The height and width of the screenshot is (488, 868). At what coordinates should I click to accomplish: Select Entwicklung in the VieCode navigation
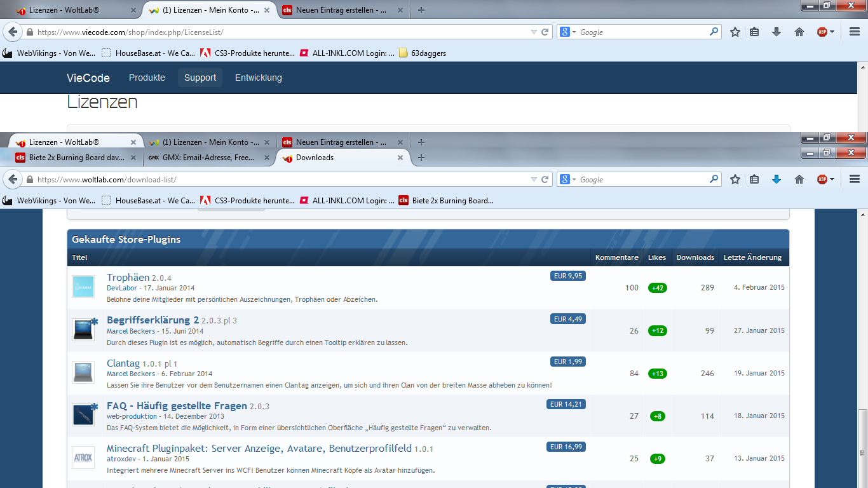point(258,78)
